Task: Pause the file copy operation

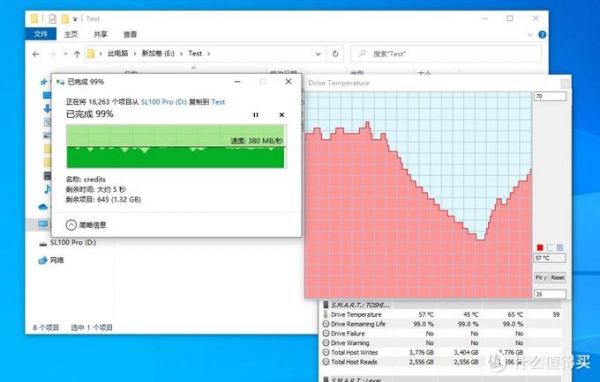Action: point(256,115)
